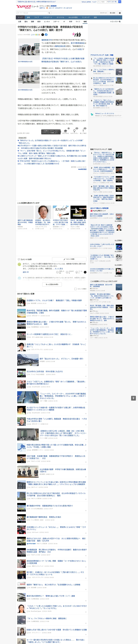Share the article on Facebook

click(46, 35)
